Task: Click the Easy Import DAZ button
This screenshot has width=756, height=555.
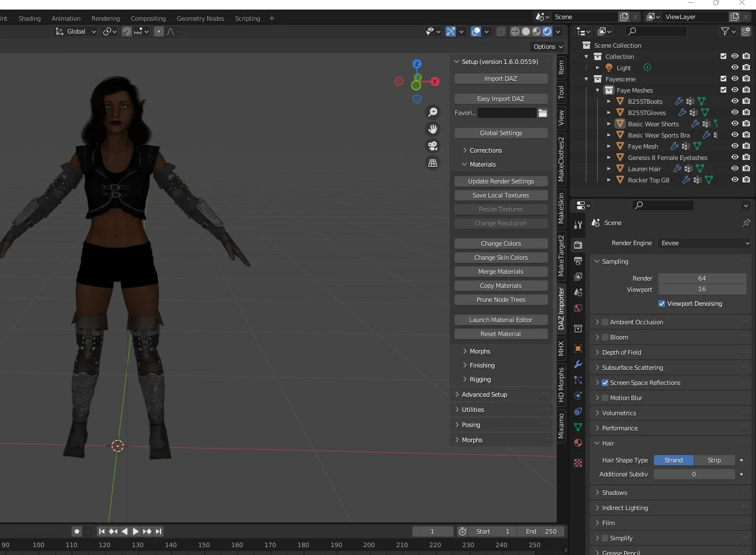Action: click(x=501, y=99)
